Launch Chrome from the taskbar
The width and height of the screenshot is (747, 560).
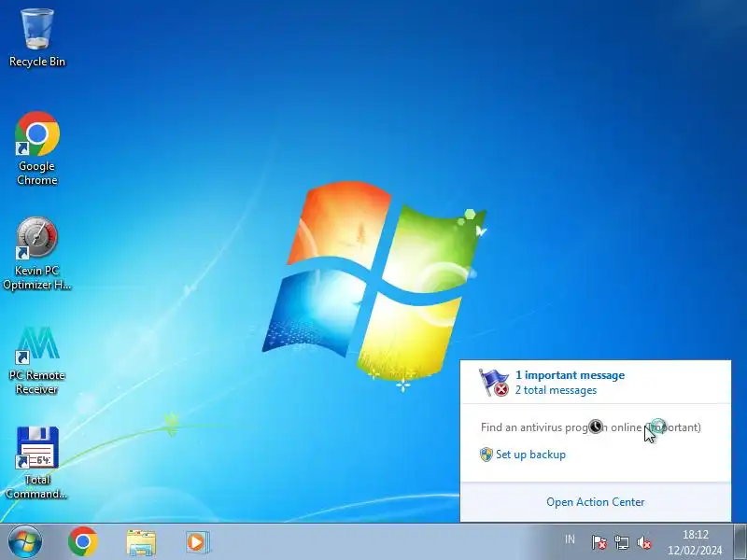click(x=83, y=542)
